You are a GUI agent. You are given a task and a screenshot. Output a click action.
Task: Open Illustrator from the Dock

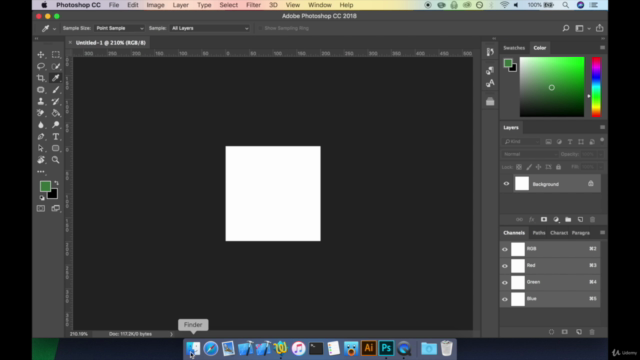pyautogui.click(x=369, y=348)
